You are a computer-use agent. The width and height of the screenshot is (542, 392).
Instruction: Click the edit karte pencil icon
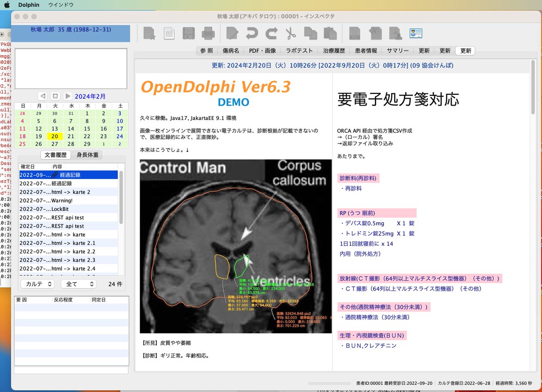(x=232, y=33)
